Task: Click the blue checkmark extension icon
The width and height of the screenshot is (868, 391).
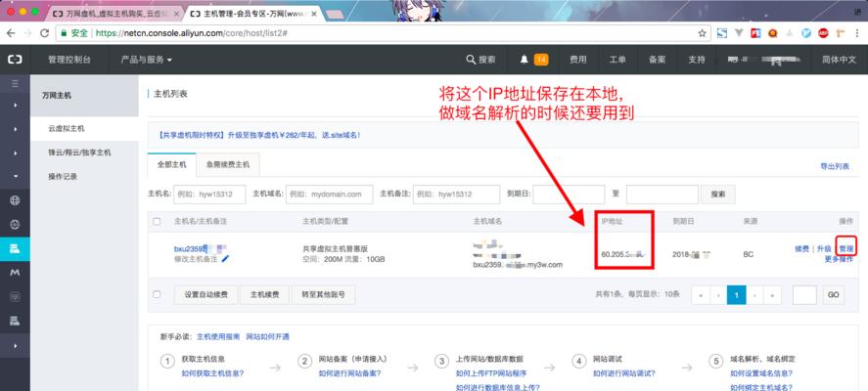Action: pos(806,33)
